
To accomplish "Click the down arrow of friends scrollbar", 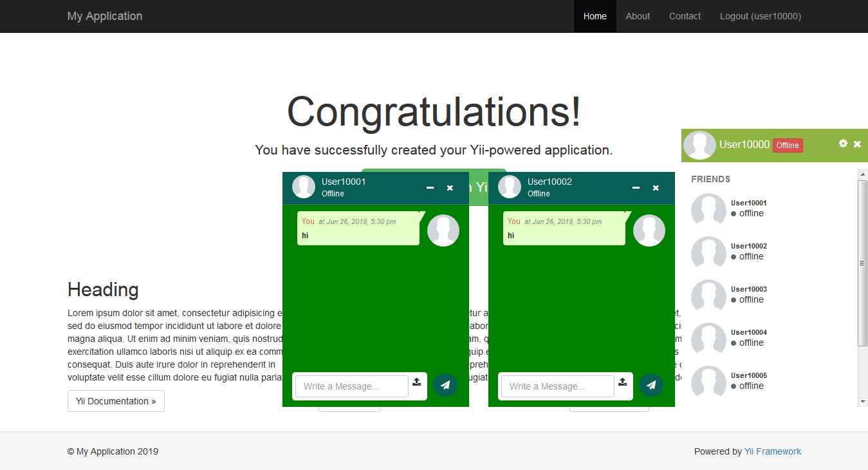I will point(862,401).
